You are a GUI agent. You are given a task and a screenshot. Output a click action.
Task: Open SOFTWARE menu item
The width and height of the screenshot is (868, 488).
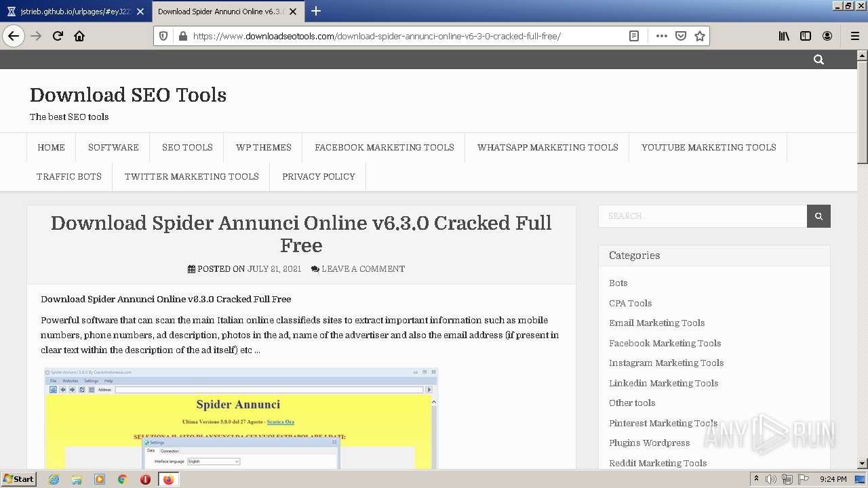tap(113, 147)
